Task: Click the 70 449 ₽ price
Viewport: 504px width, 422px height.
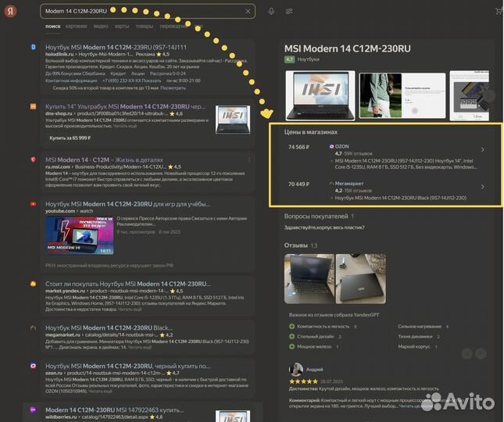Action: [298, 184]
